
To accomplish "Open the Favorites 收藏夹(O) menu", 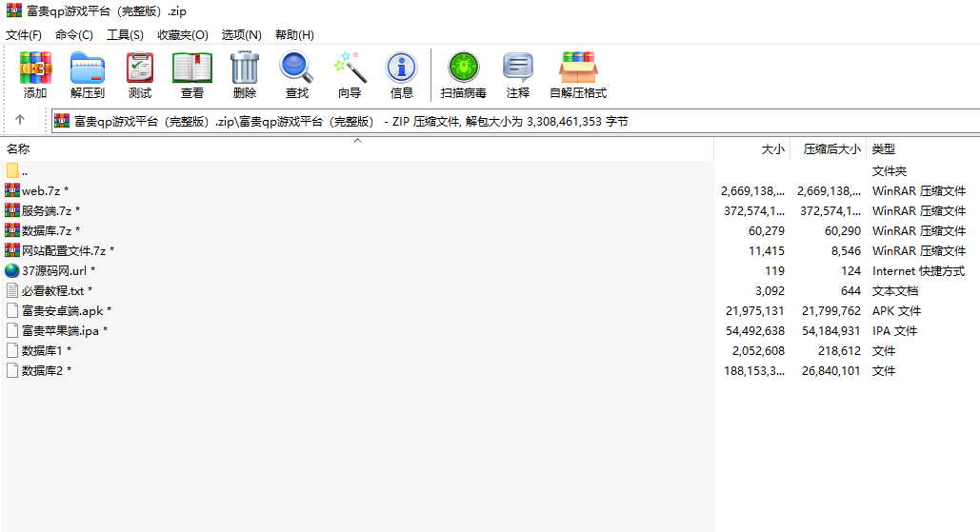I will (x=183, y=35).
